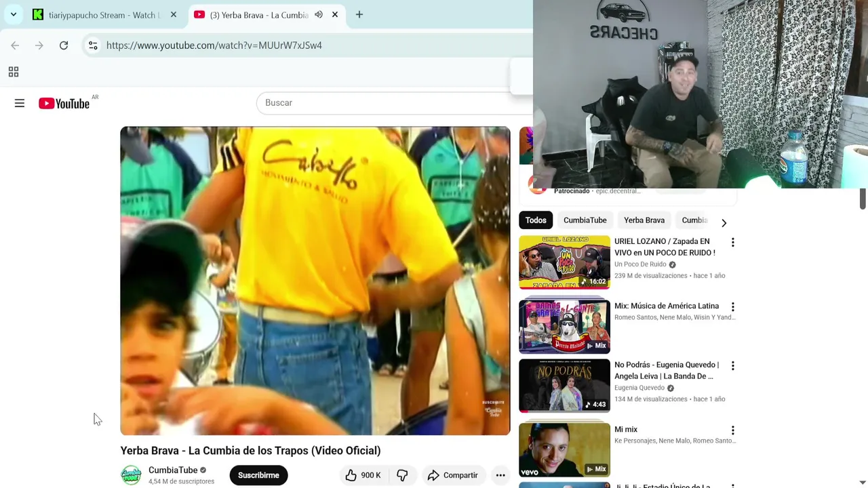Dislike the video with thumbs down

402,475
